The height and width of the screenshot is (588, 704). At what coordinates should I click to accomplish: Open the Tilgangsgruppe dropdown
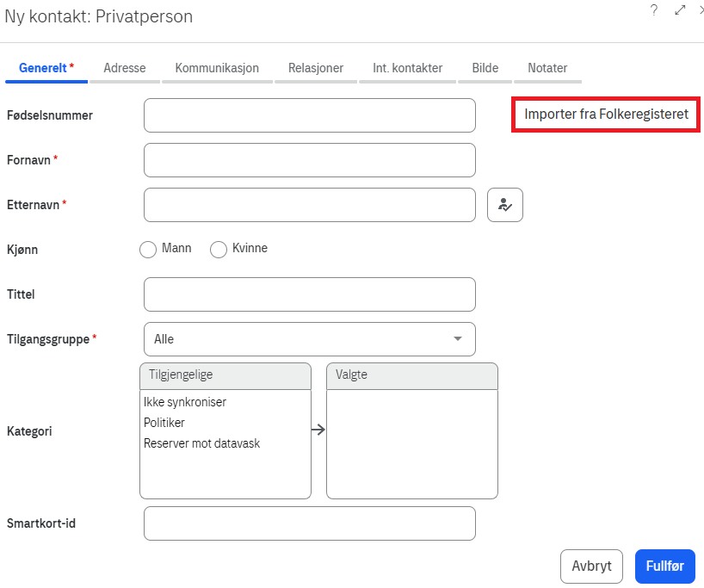[310, 339]
